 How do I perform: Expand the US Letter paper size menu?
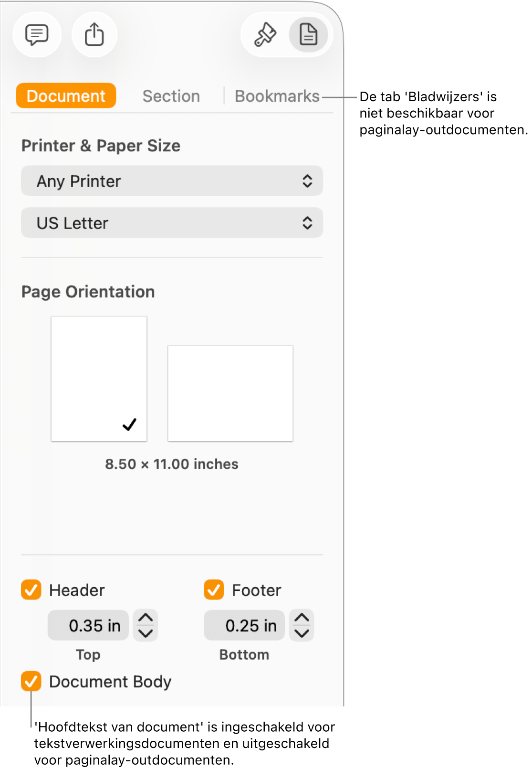[172, 223]
